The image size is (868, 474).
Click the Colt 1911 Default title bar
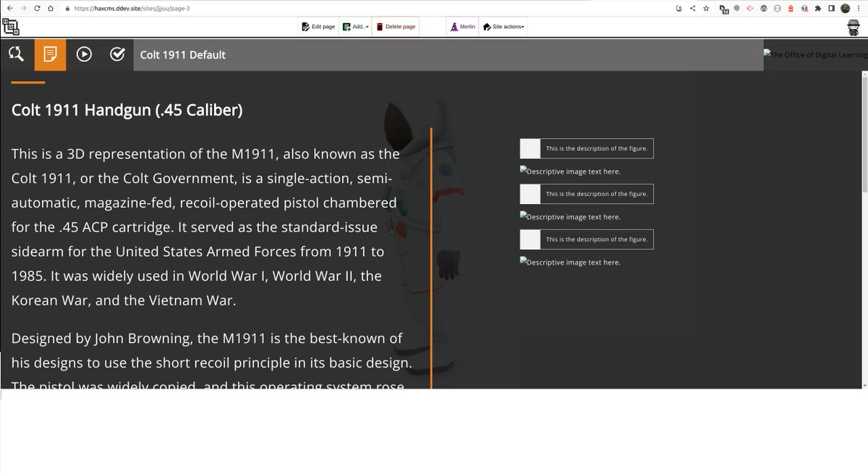[448, 54]
